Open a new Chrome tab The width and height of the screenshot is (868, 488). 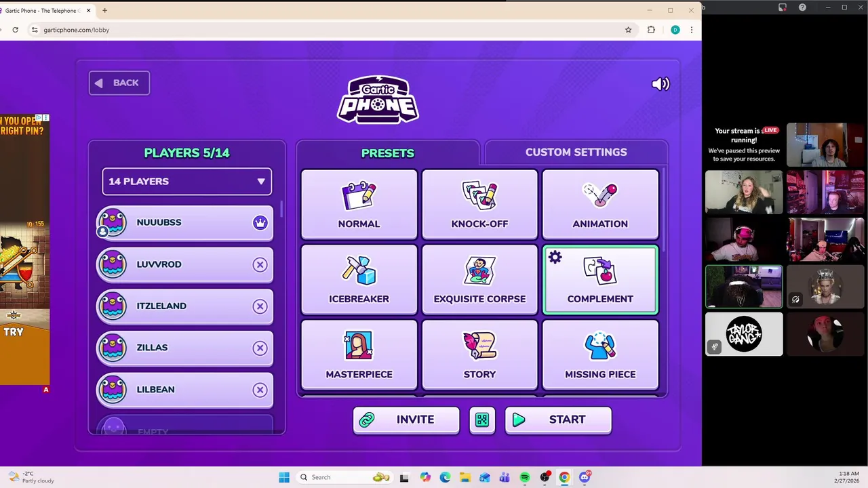[105, 10]
